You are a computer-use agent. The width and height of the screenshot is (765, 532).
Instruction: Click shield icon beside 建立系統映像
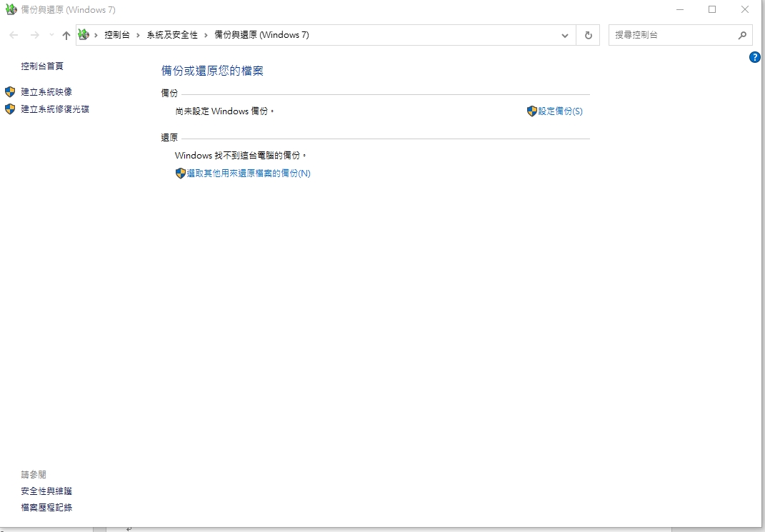coord(10,91)
